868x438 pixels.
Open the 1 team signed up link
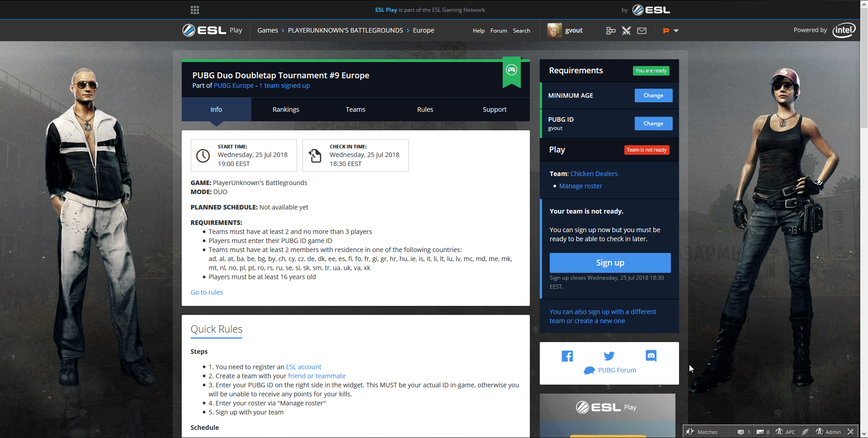284,86
